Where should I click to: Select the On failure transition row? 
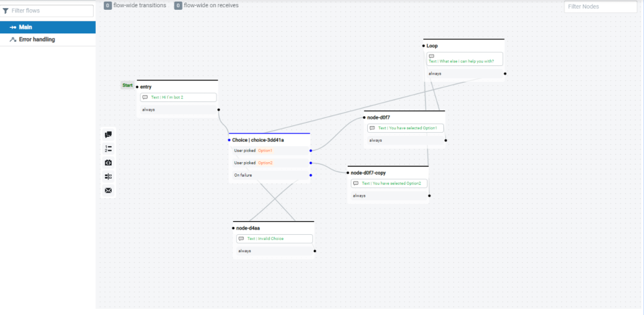pyautogui.click(x=267, y=175)
